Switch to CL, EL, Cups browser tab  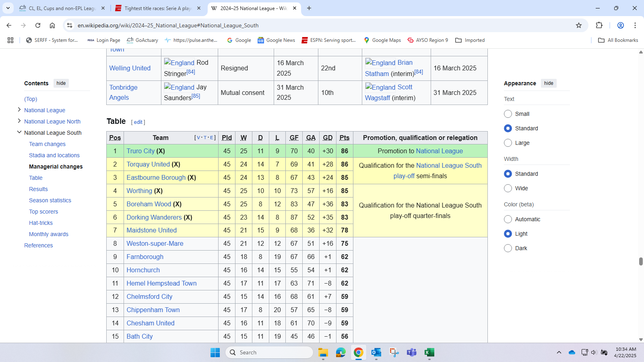pos(62,8)
